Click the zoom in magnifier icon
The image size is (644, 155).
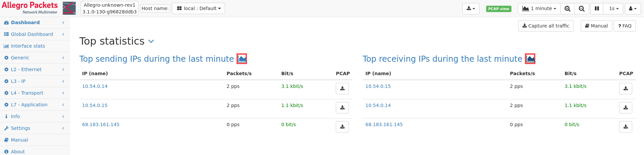[x=567, y=9]
